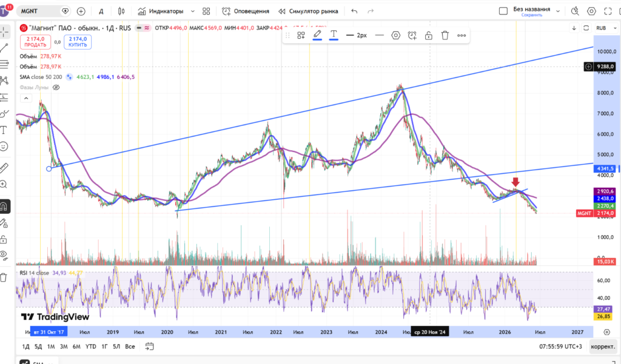Click the ПРОДАТЬ 2174,0 sell button

(x=35, y=42)
